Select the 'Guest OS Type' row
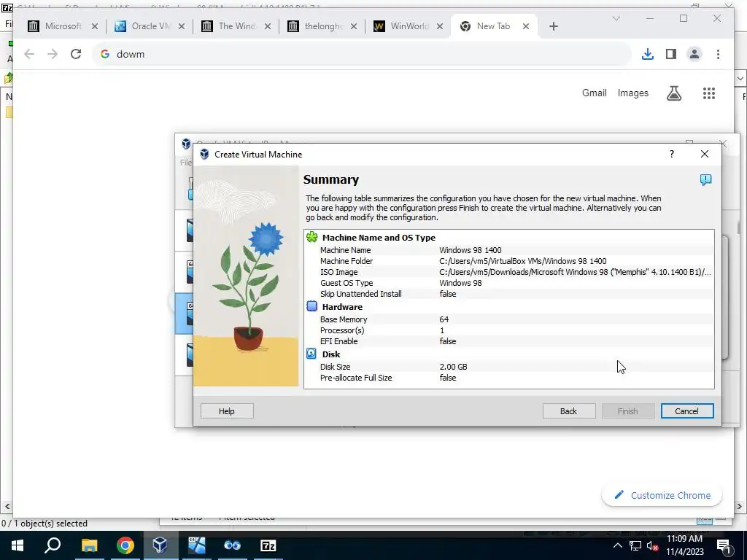747x560 pixels. click(508, 283)
